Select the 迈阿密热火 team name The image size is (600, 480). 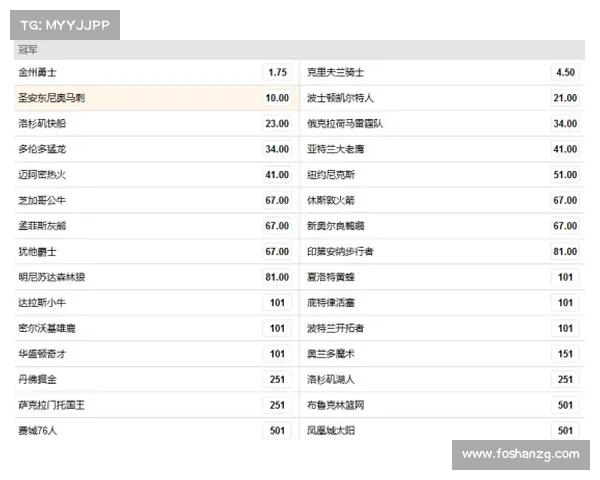42,175
